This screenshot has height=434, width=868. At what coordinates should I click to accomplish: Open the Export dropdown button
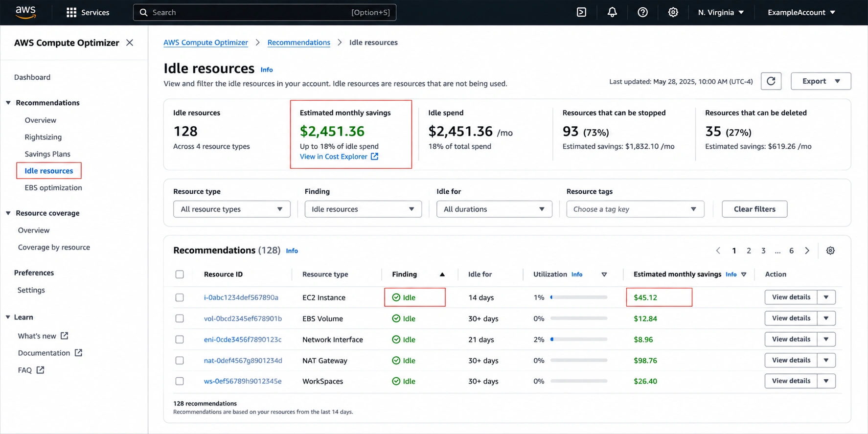pos(821,81)
